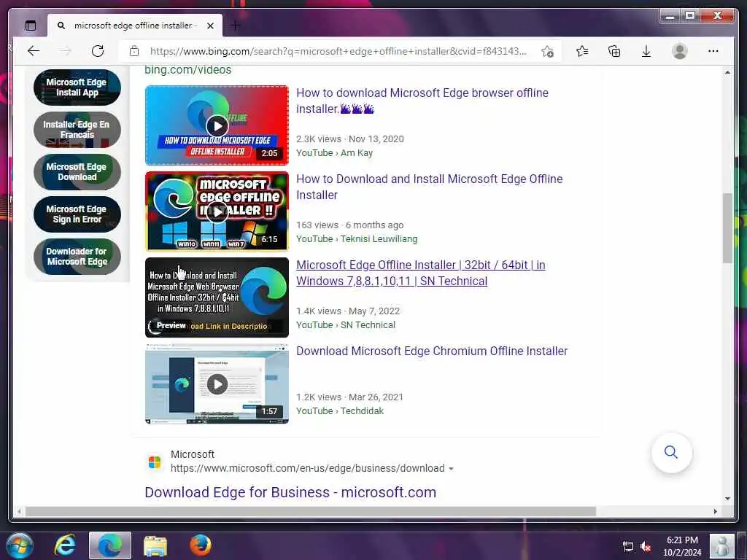The height and width of the screenshot is (560, 747).
Task: Close the microsoft edge offline installer tab
Action: pos(210,26)
